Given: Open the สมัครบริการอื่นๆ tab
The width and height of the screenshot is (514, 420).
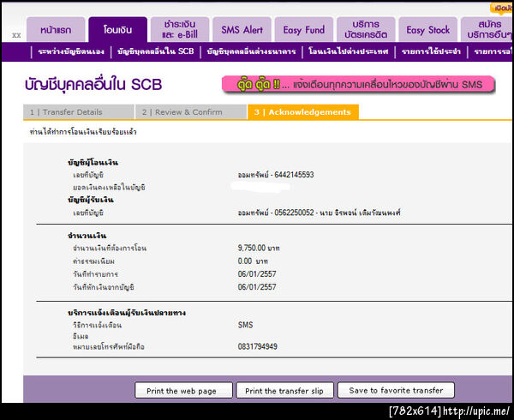Looking at the screenshot, I should pos(487,29).
